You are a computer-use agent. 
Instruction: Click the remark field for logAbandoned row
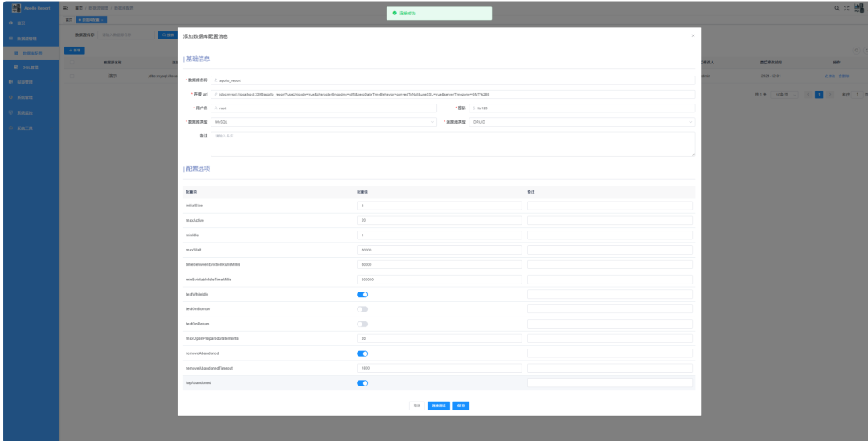coord(609,383)
